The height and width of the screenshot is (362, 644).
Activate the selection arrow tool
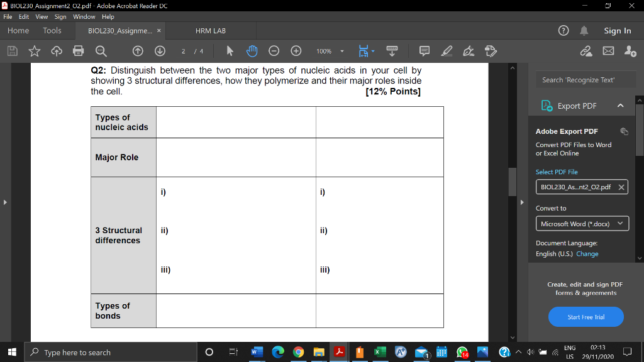[x=229, y=51]
